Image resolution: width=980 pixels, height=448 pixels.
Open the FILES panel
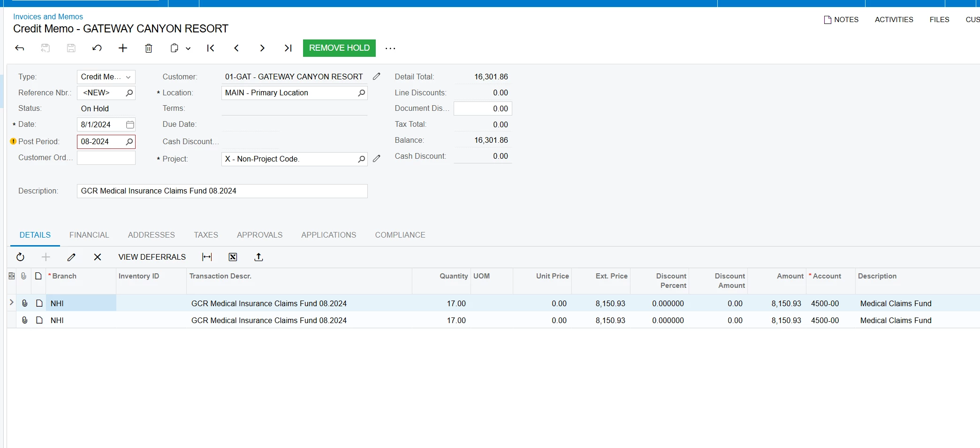[939, 20]
